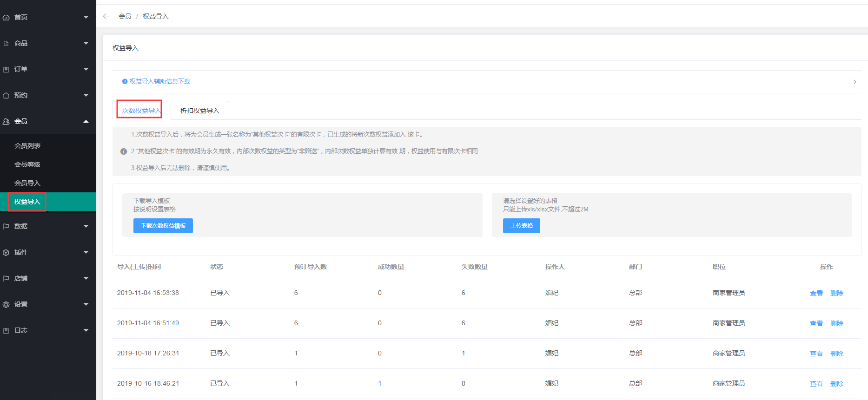Click the 订单 orders icon in sidebar
This screenshot has height=400, width=868.
(x=6, y=70)
